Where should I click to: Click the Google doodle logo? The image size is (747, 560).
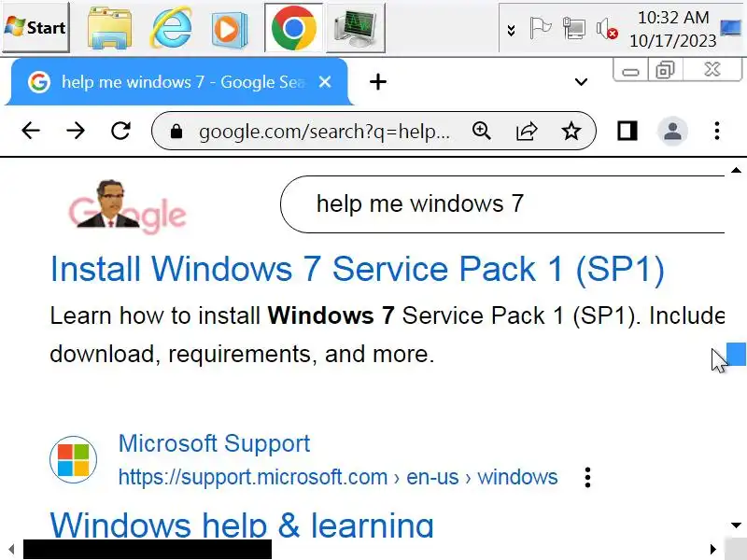(x=127, y=206)
